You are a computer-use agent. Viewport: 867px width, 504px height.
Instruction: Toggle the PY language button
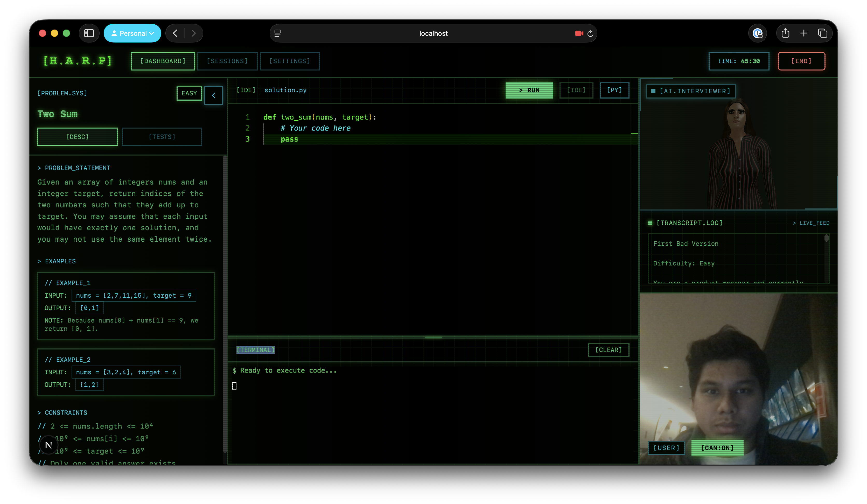tap(614, 90)
